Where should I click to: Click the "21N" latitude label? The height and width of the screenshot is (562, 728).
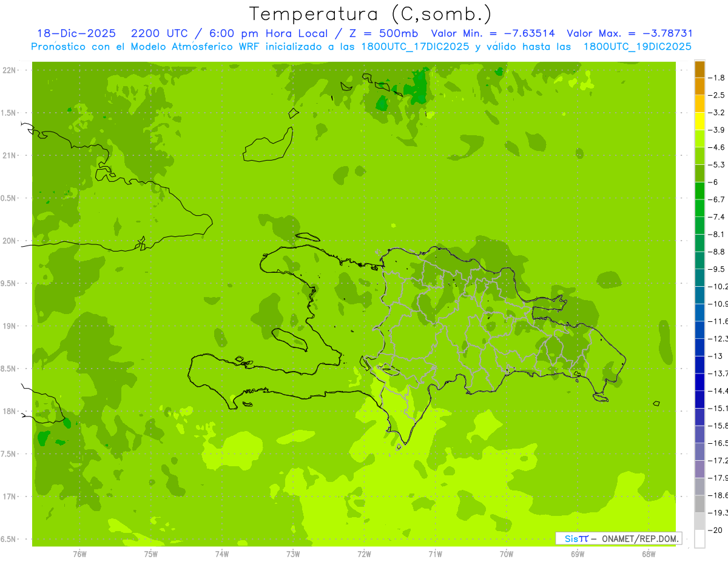coord(10,156)
